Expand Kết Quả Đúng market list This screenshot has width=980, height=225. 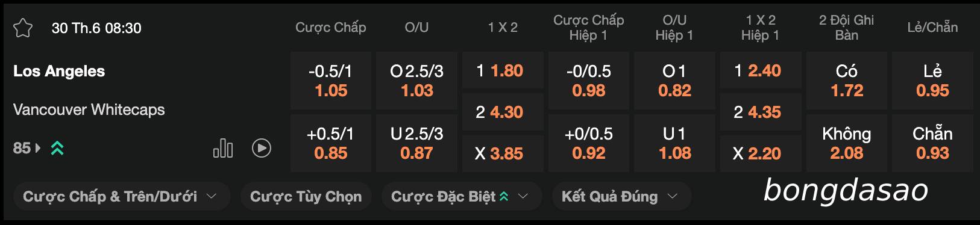tap(621, 196)
